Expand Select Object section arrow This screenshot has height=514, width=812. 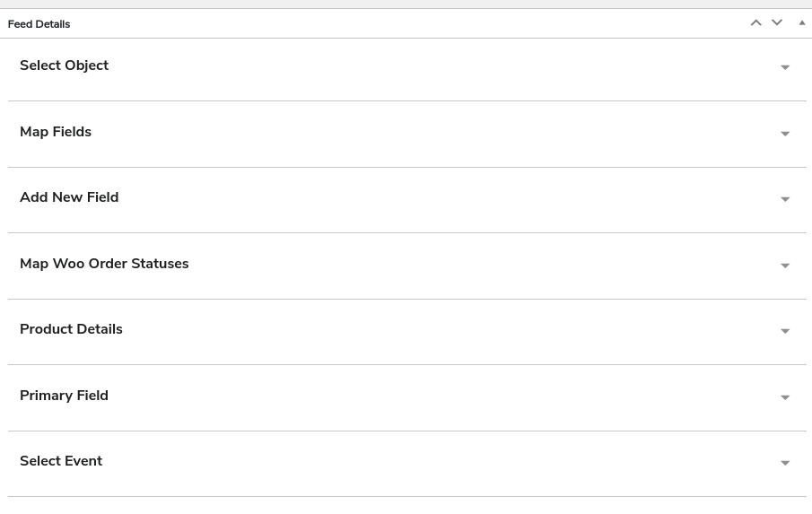click(x=785, y=68)
